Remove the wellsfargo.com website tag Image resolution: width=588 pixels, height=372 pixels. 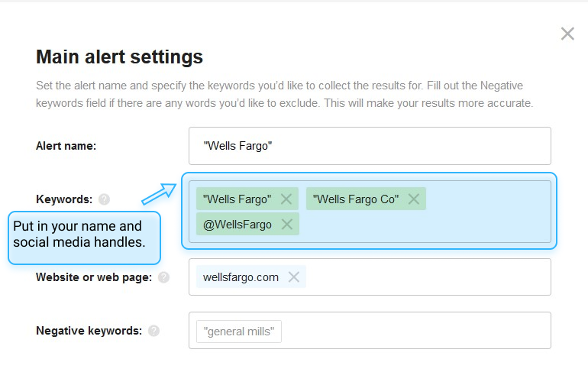(294, 277)
